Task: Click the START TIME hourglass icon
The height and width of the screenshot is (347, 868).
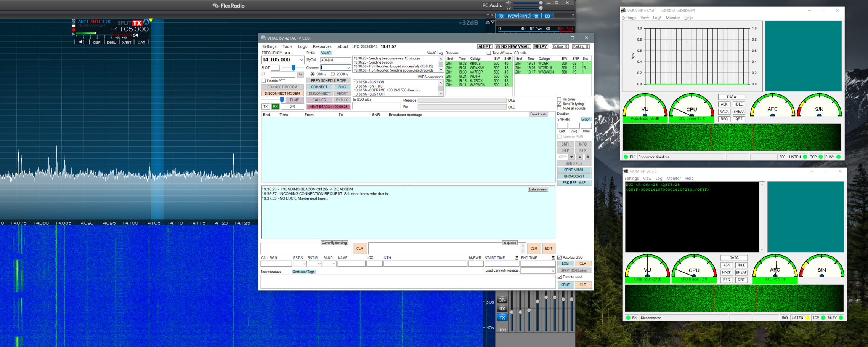Action: [517, 258]
